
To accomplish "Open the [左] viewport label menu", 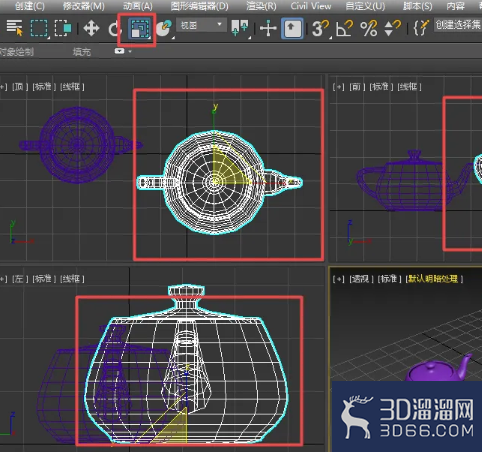I will [x=20, y=279].
